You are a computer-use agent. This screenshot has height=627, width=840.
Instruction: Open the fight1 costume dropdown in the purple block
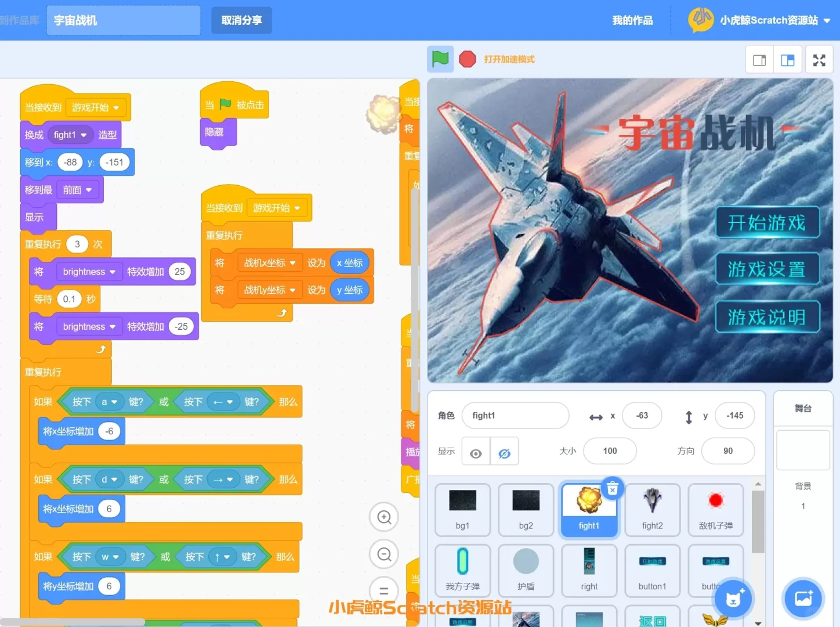click(71, 135)
